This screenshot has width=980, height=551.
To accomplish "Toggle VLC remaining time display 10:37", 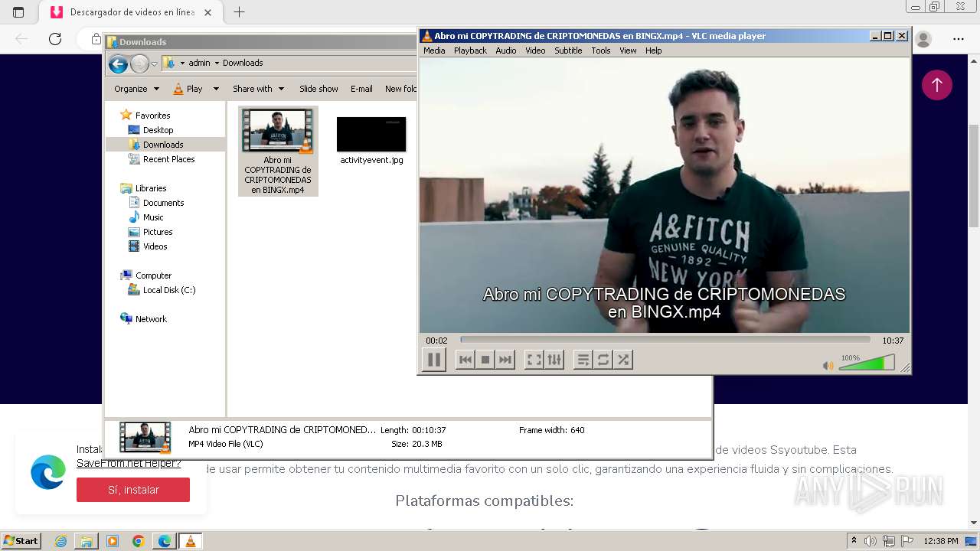I will (893, 341).
